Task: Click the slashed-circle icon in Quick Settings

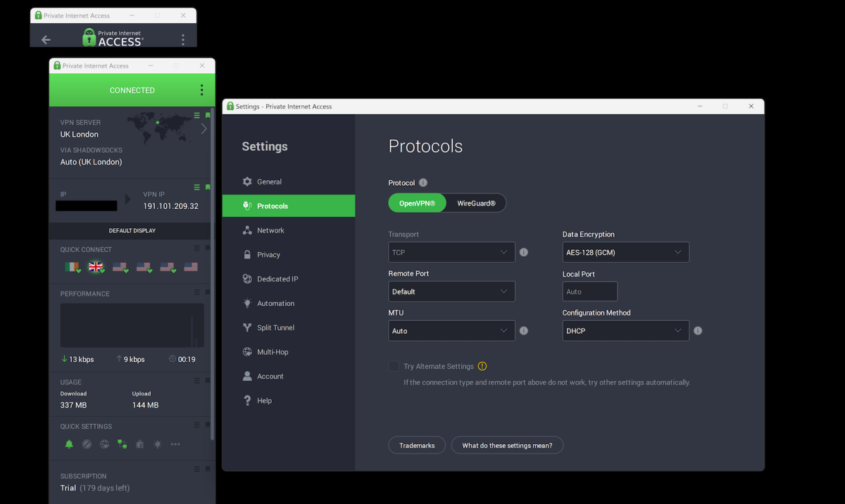Action: (x=87, y=444)
